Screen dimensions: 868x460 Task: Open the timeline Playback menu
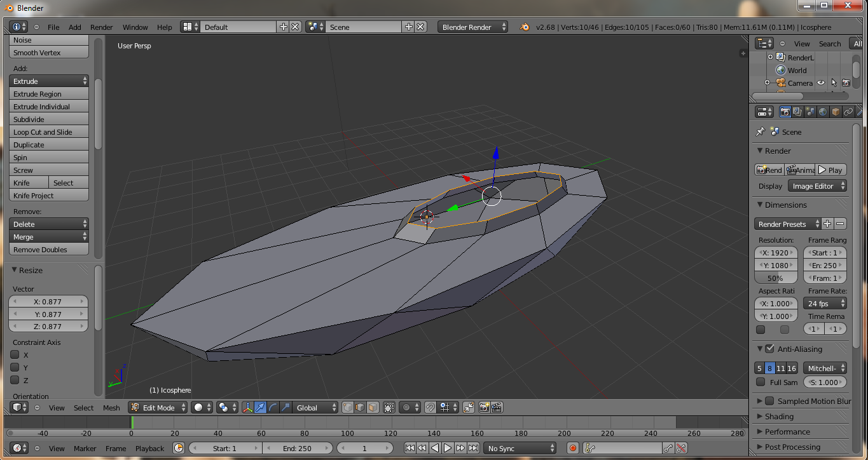tap(150, 449)
